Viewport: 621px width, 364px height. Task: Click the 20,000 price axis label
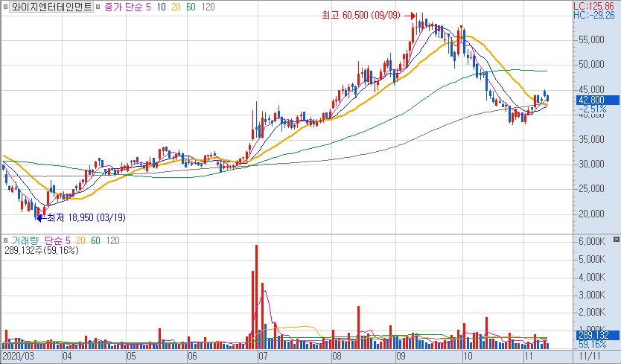[x=591, y=214]
